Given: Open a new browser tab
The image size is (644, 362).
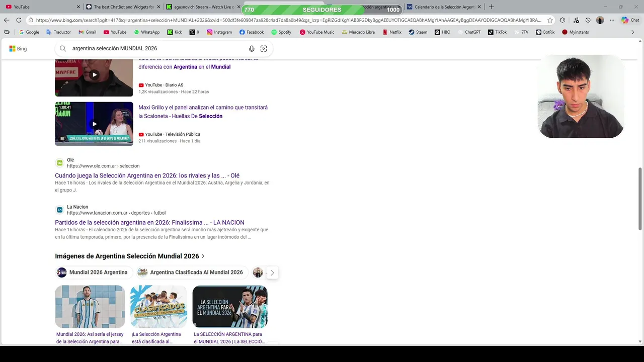Looking at the screenshot, I should tap(491, 7).
